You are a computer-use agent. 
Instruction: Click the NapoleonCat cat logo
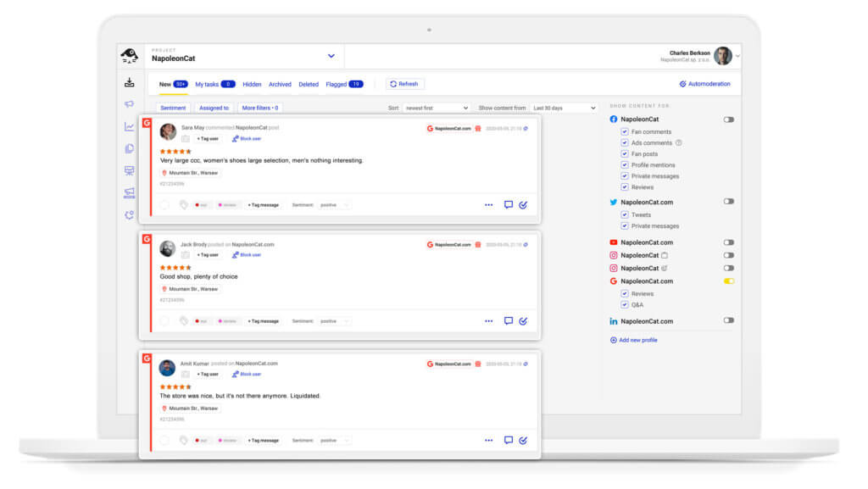point(130,56)
